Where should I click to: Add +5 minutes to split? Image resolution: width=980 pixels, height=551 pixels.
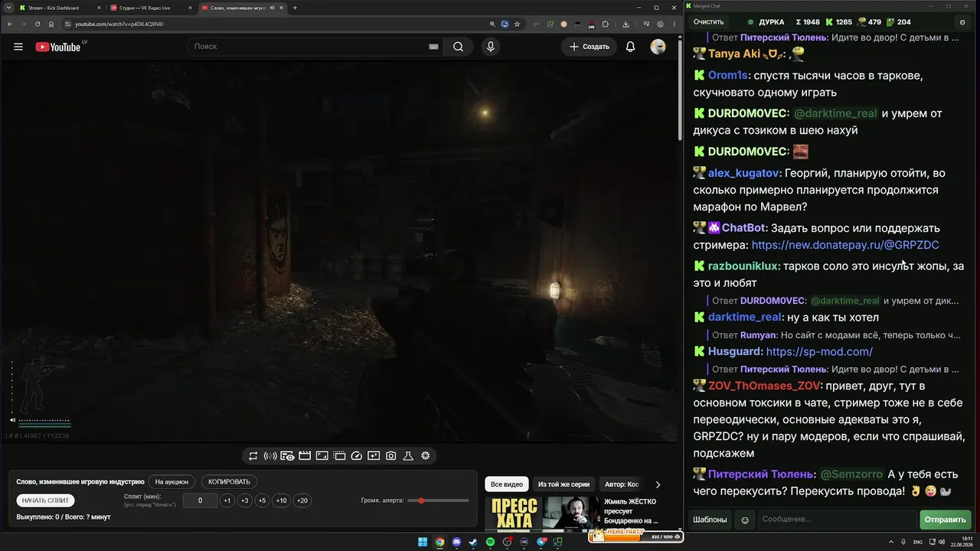tap(262, 500)
